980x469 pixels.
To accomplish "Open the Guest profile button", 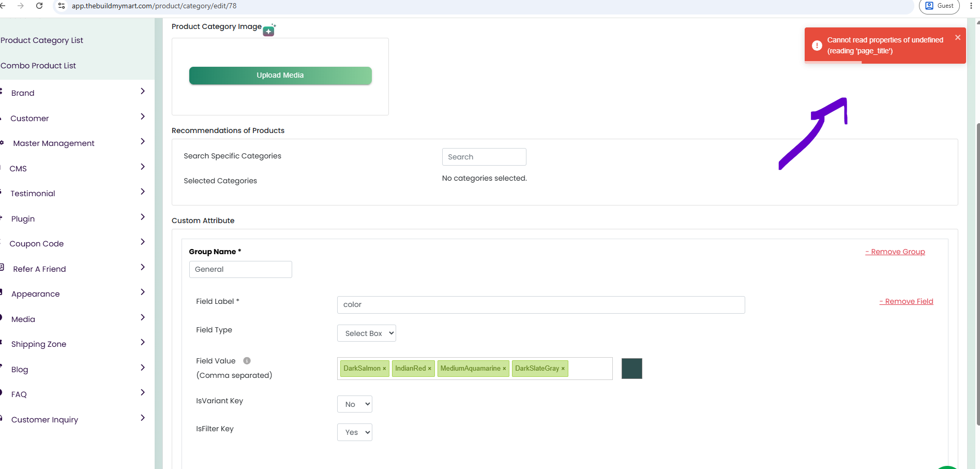I will [939, 6].
